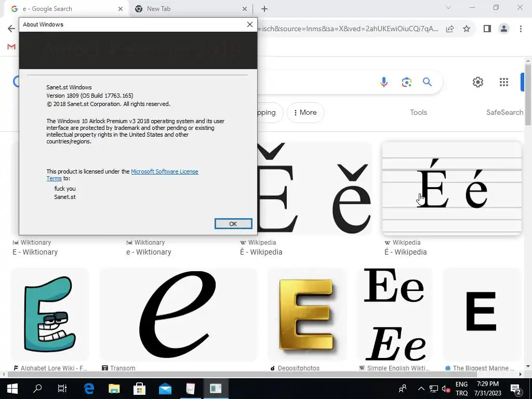Switch to the New Tab browser tab
This screenshot has width=532, height=399.
(x=158, y=9)
